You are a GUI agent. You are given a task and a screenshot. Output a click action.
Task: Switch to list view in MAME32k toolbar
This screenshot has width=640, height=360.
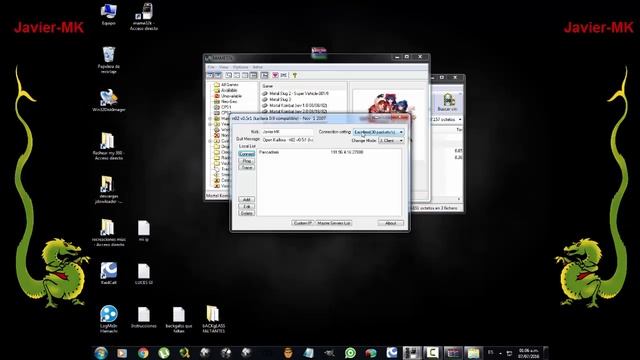point(245,76)
